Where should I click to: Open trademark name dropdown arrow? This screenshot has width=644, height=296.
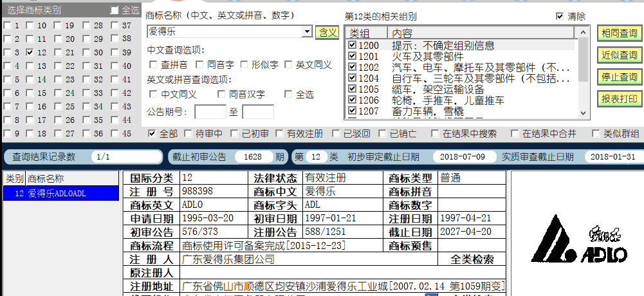(307, 32)
